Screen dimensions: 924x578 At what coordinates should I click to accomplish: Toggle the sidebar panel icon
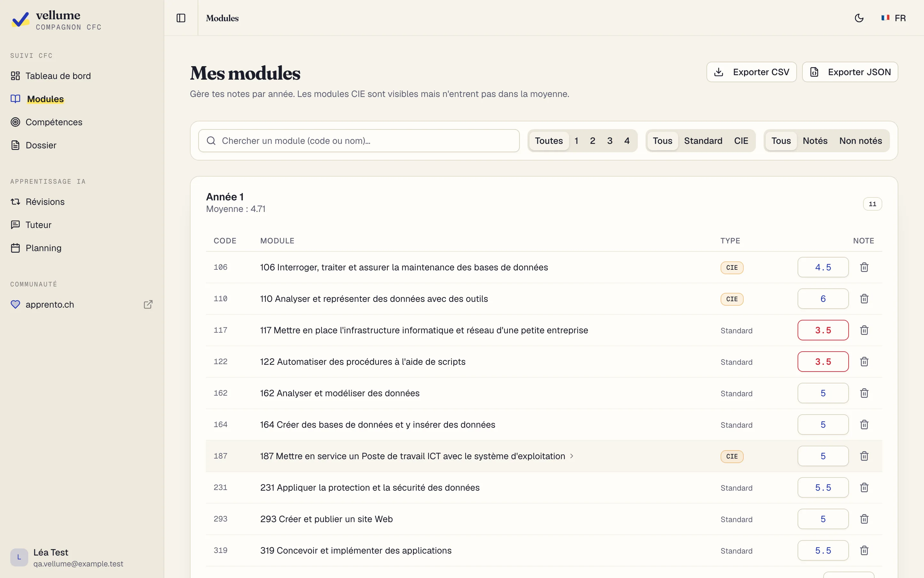click(x=181, y=18)
